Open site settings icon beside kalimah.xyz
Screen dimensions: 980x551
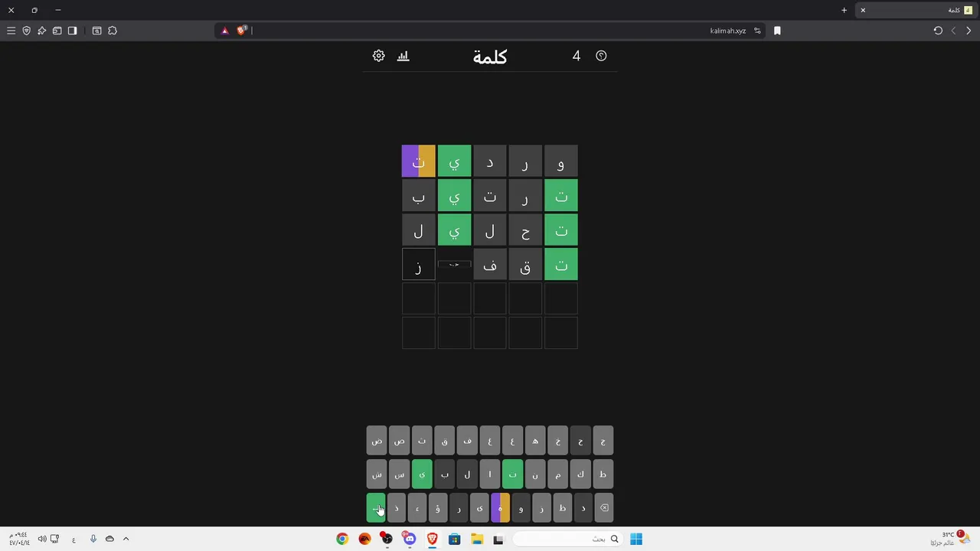tap(757, 31)
